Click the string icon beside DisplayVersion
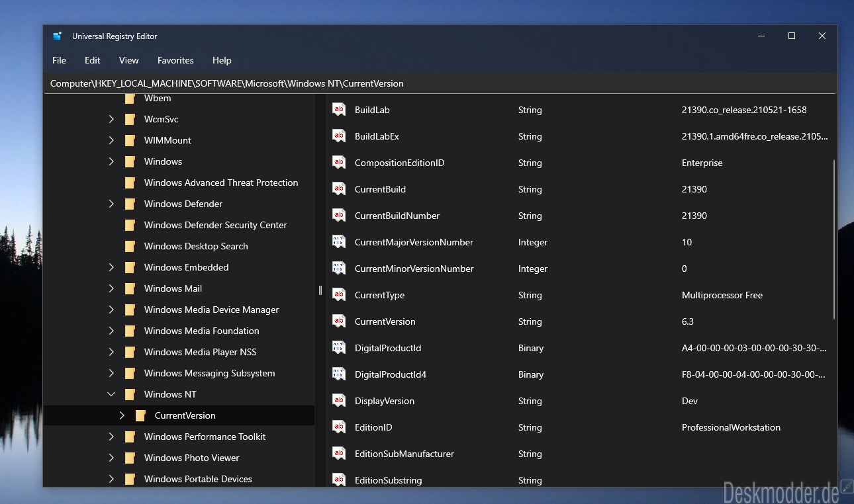 (339, 401)
